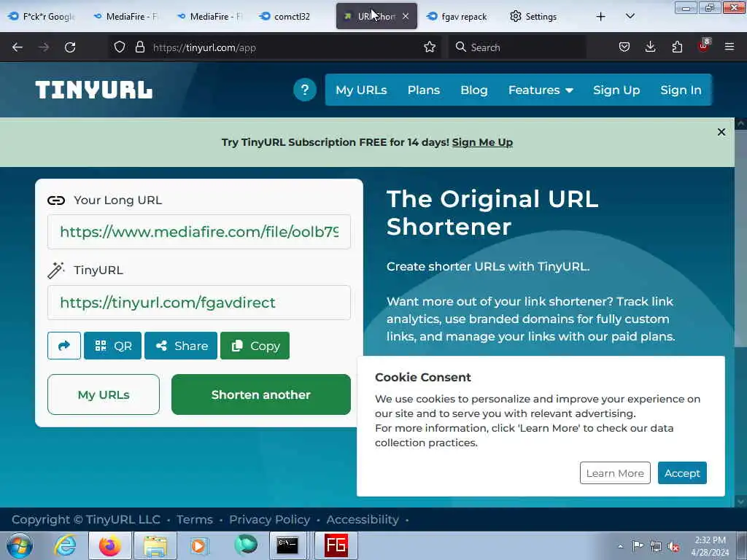Image resolution: width=747 pixels, height=560 pixels.
Task: Click Sign In in the navigation
Action: pyautogui.click(x=681, y=90)
